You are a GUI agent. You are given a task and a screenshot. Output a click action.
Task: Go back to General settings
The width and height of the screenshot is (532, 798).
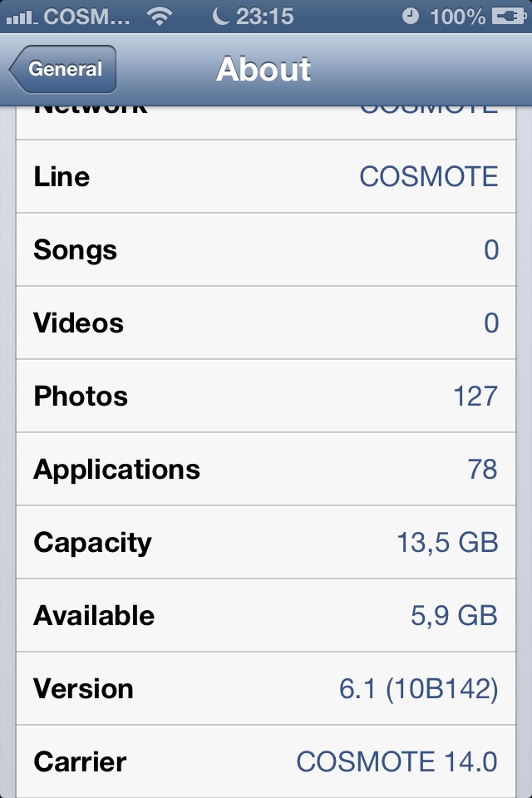[63, 69]
